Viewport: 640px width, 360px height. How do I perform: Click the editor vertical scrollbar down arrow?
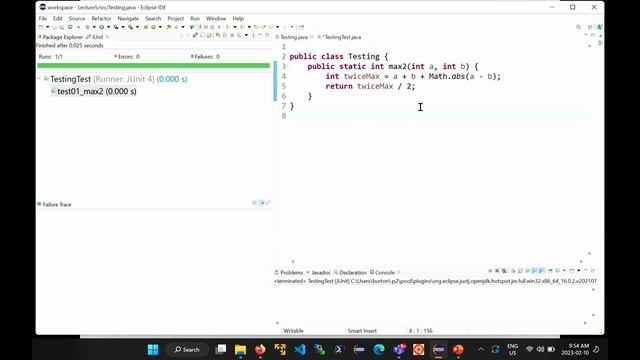[x=589, y=253]
